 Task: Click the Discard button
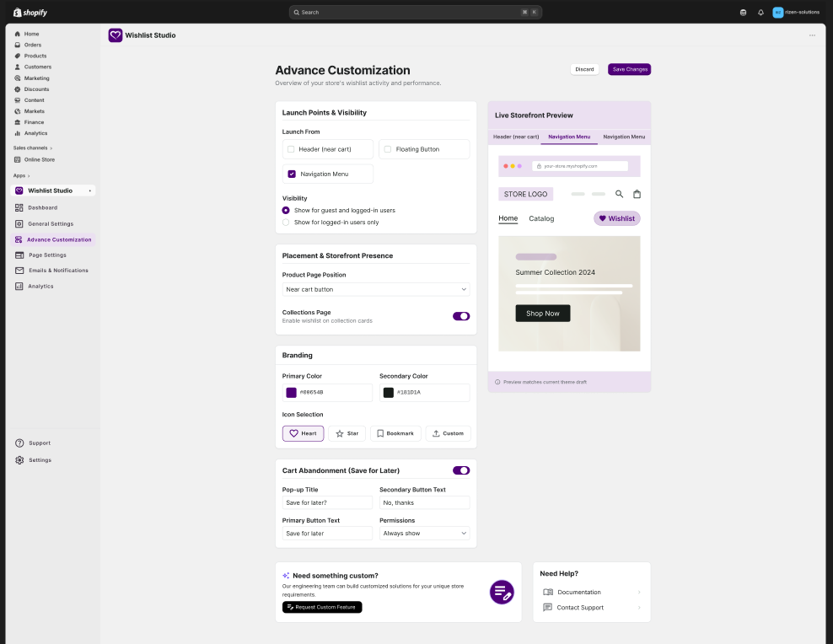point(584,69)
